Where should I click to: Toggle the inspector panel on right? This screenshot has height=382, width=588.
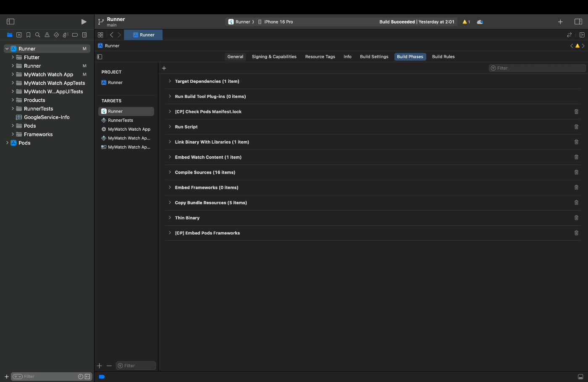coord(578,22)
